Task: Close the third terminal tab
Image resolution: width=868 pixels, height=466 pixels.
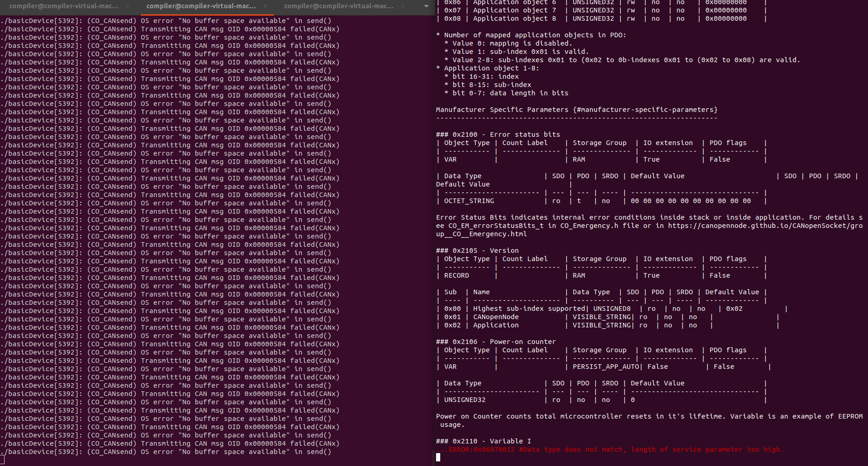Action: (x=403, y=6)
